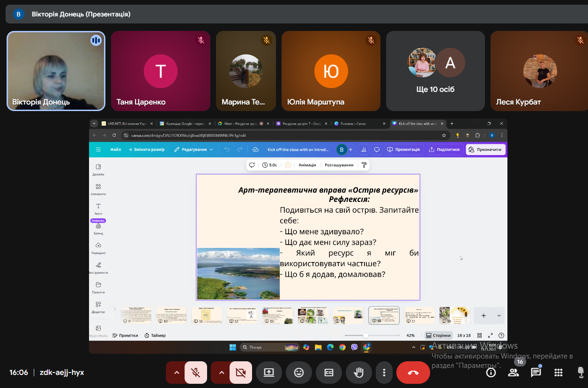Open the emoji reactions icon
The width and height of the screenshot is (588, 388).
tap(299, 373)
